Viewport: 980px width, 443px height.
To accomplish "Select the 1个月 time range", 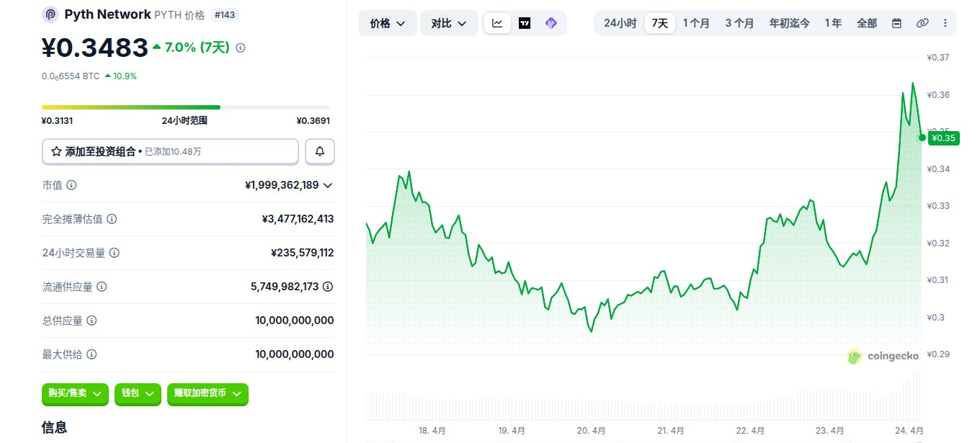I will (x=696, y=23).
